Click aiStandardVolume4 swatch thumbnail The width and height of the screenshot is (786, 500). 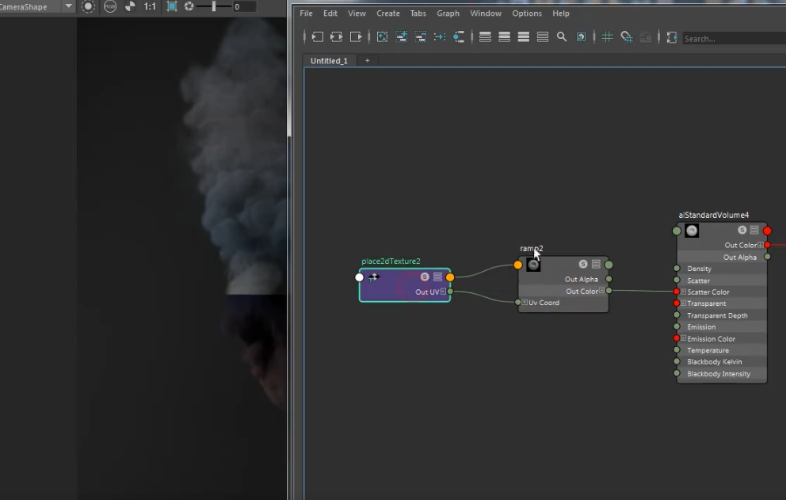tap(692, 231)
